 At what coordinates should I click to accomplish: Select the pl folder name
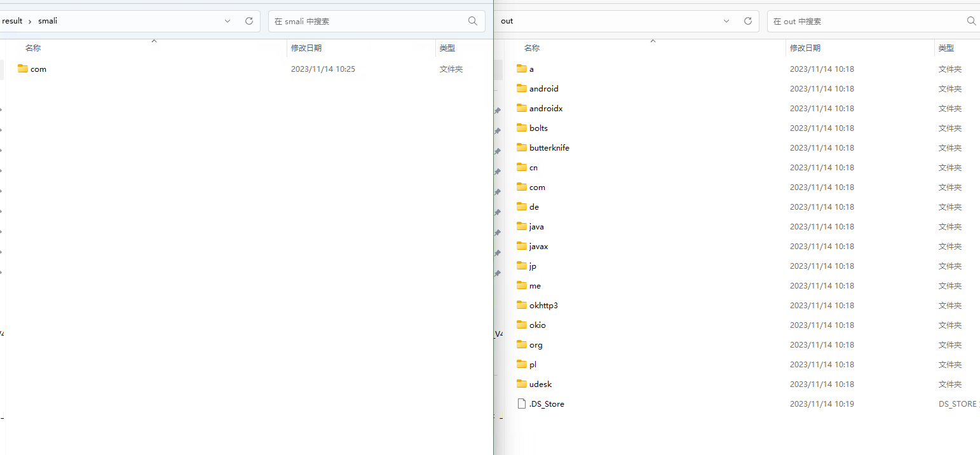click(533, 365)
